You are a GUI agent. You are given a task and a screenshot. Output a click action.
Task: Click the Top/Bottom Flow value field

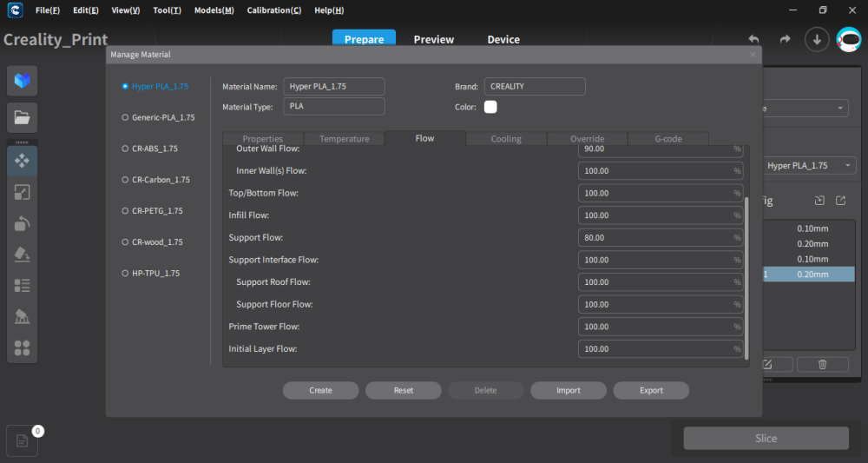(661, 194)
